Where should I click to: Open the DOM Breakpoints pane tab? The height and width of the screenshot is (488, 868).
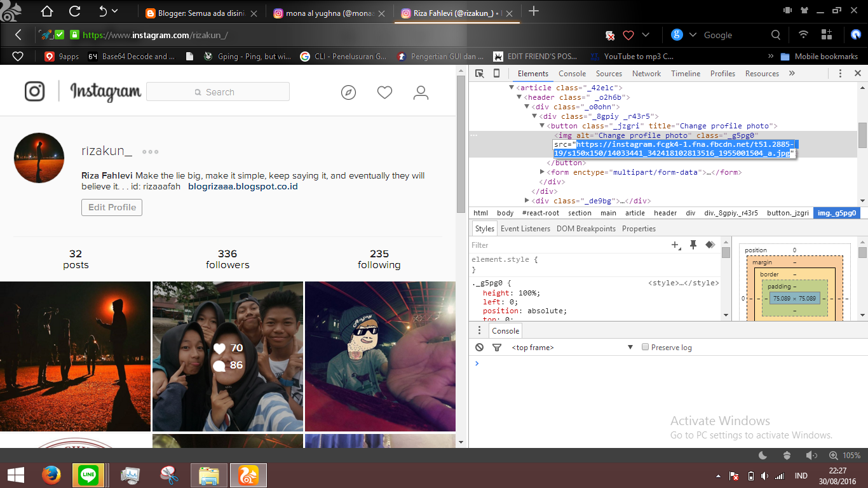pyautogui.click(x=586, y=229)
